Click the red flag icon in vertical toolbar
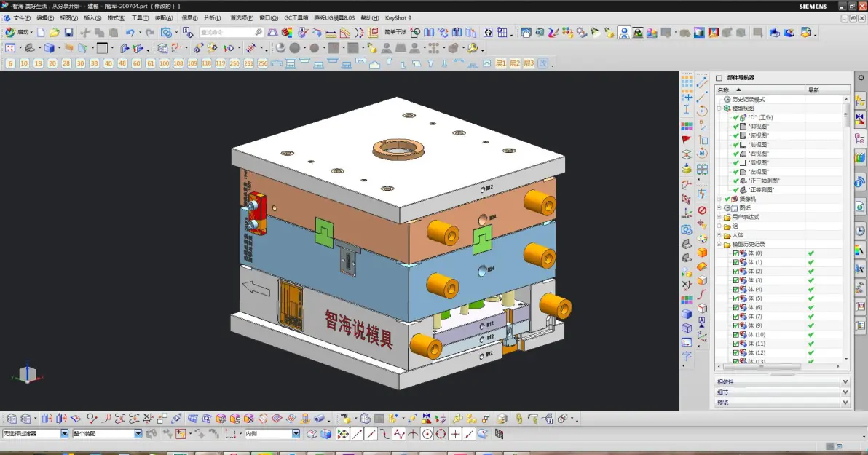Viewport: 868px width, 455px height. (x=687, y=140)
